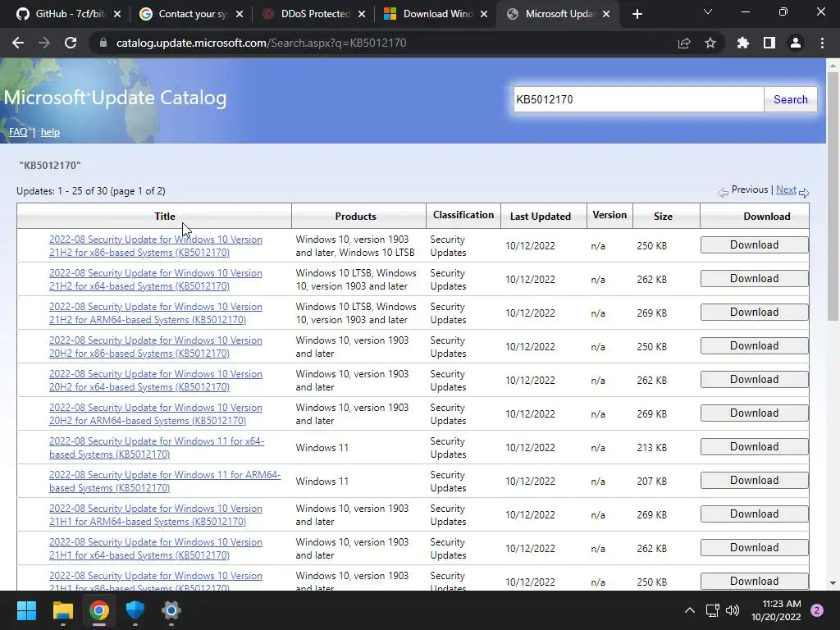Sort by the Version column header
The height and width of the screenshot is (630, 840).
[x=609, y=215]
